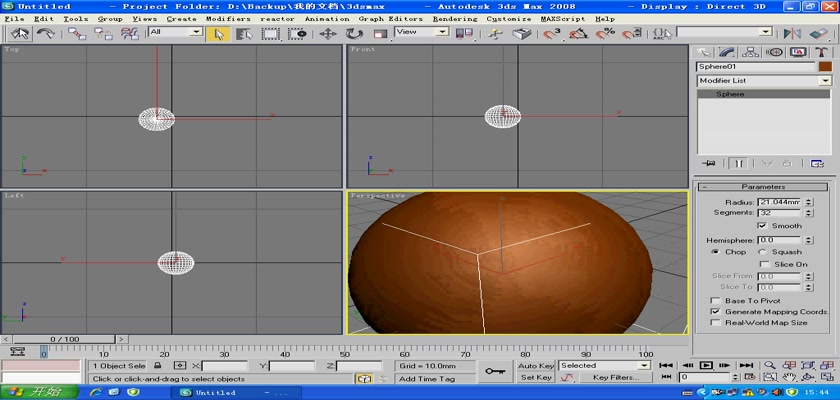Toggle the Angle Snap icon
Image resolution: width=840 pixels, height=400 pixels.
[x=579, y=33]
